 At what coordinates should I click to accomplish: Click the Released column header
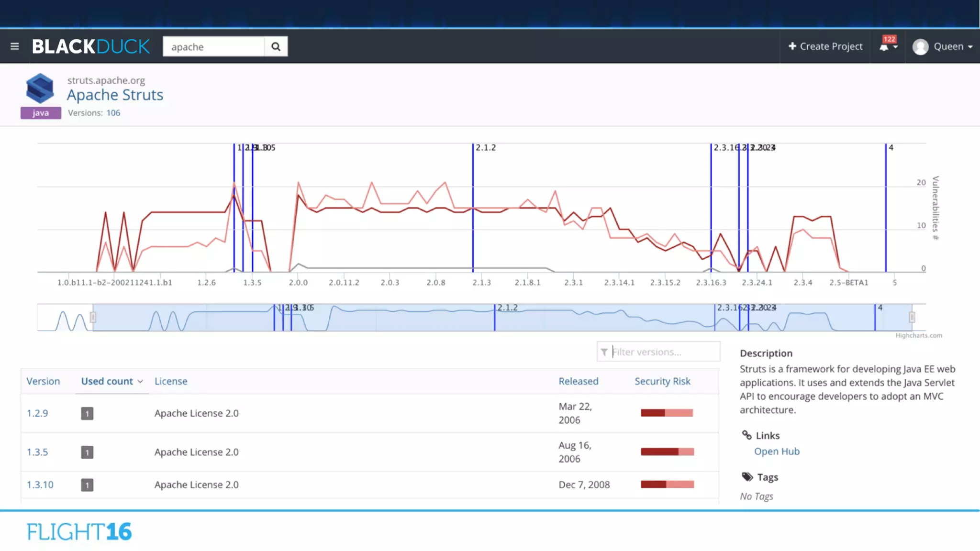point(578,381)
